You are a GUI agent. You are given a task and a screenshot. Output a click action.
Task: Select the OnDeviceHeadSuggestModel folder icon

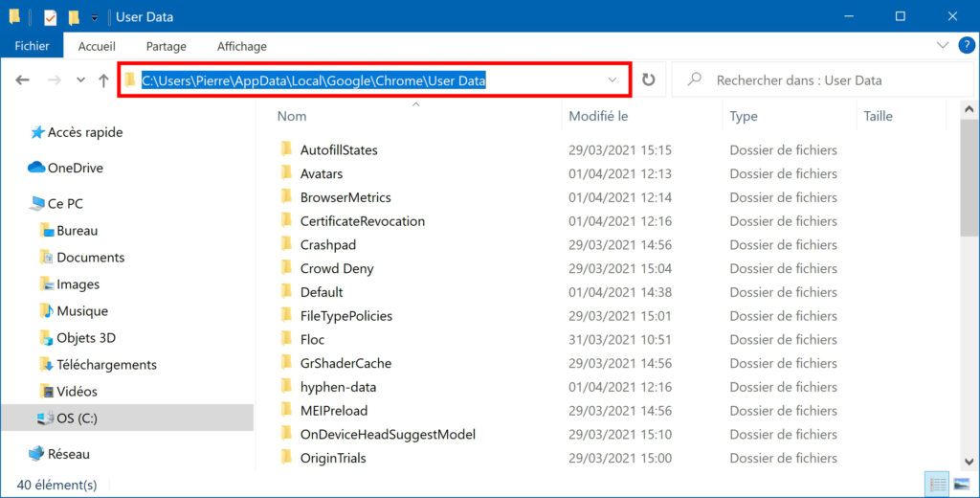(286, 434)
